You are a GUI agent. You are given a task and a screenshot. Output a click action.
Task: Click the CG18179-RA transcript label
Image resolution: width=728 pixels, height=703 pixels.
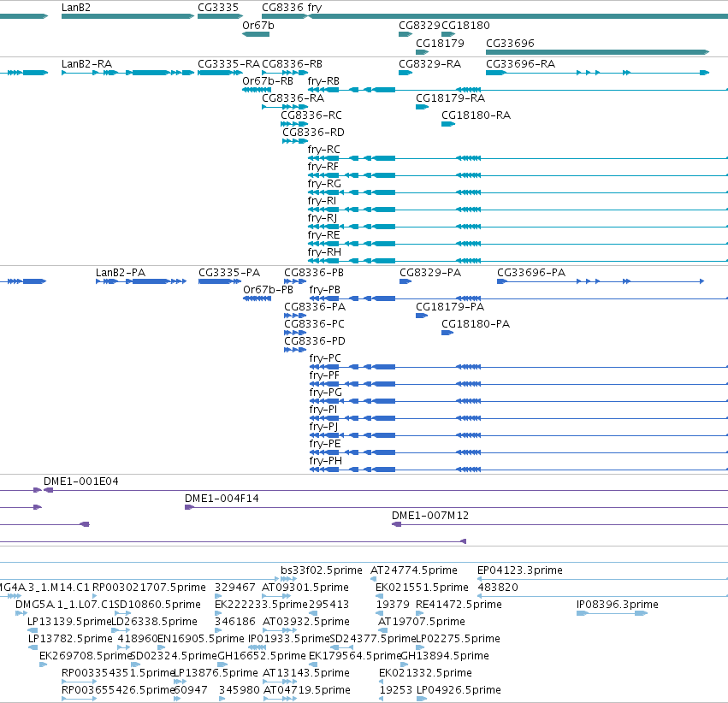pos(450,98)
